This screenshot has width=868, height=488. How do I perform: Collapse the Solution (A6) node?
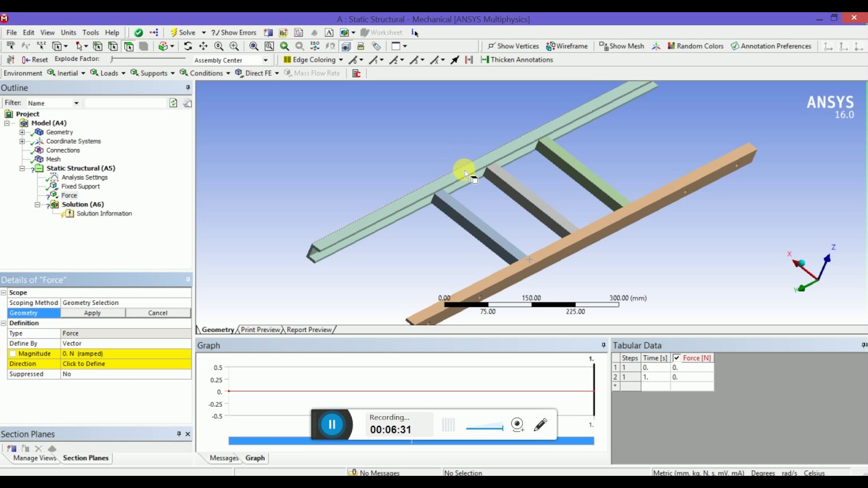point(37,204)
